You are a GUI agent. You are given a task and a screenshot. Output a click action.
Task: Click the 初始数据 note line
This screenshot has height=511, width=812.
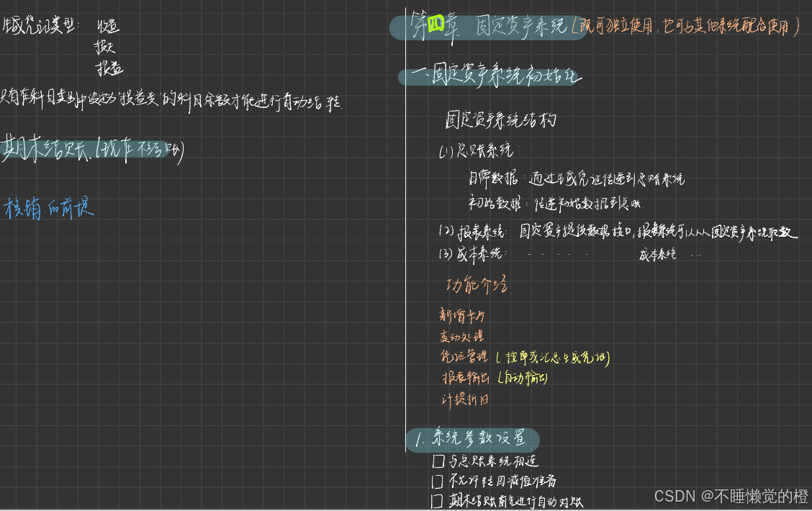(x=555, y=203)
